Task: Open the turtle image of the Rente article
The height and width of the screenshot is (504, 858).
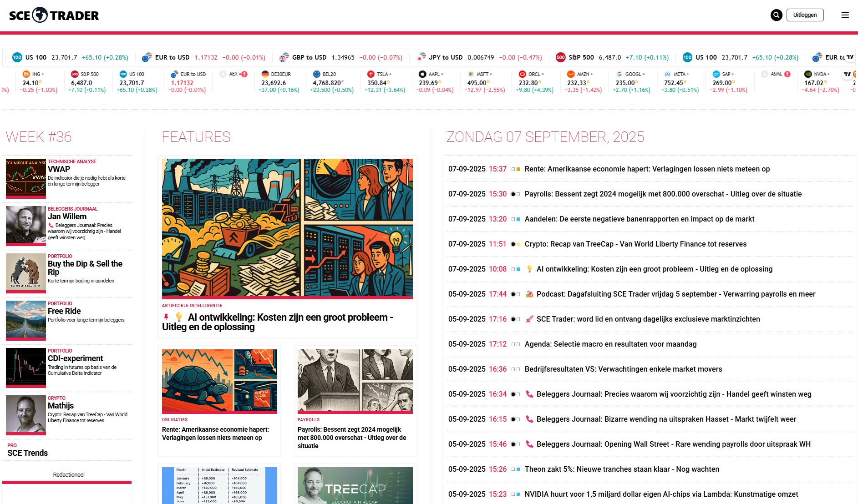Action: point(219,381)
